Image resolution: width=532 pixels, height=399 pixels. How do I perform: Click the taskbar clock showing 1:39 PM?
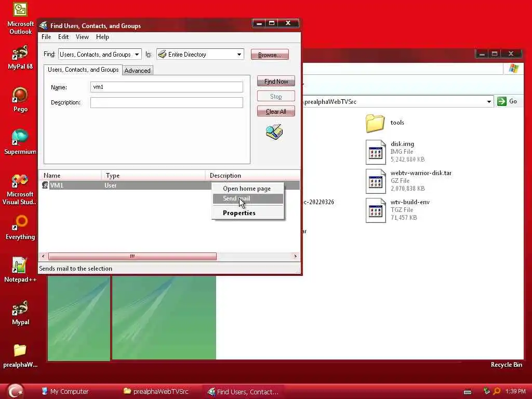tap(515, 392)
